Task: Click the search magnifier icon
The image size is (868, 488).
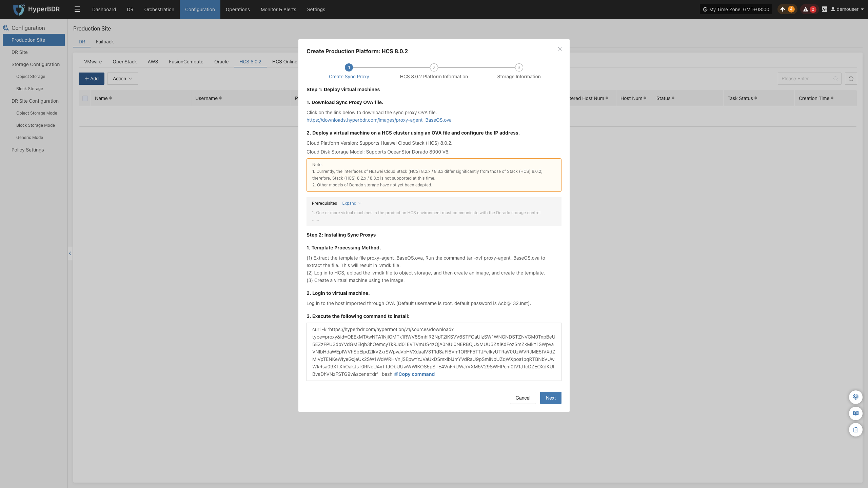Action: [835, 79]
